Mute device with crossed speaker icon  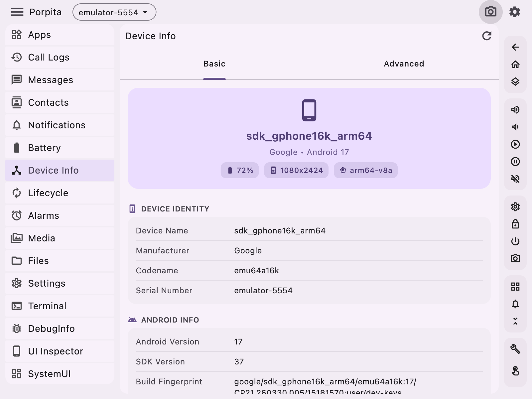coord(515,179)
